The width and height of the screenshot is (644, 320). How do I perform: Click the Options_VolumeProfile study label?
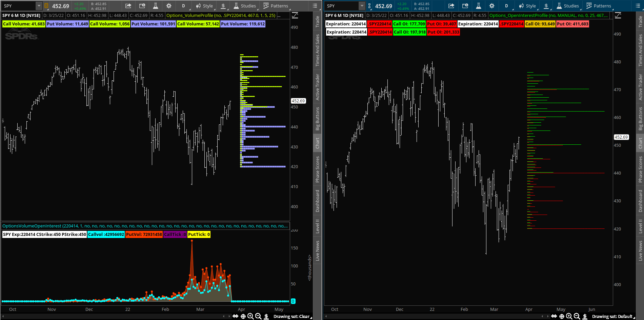point(221,15)
